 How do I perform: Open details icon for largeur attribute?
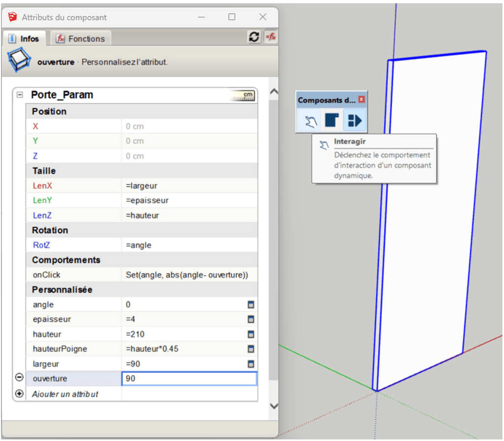click(x=251, y=364)
